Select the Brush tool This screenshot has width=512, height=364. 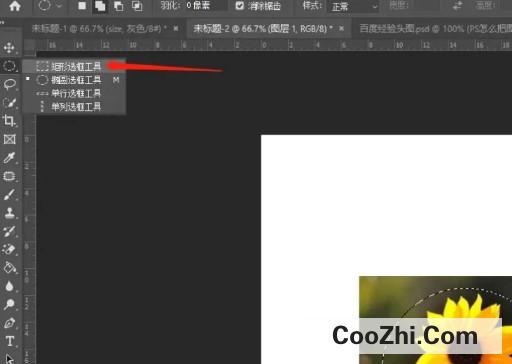(9, 194)
